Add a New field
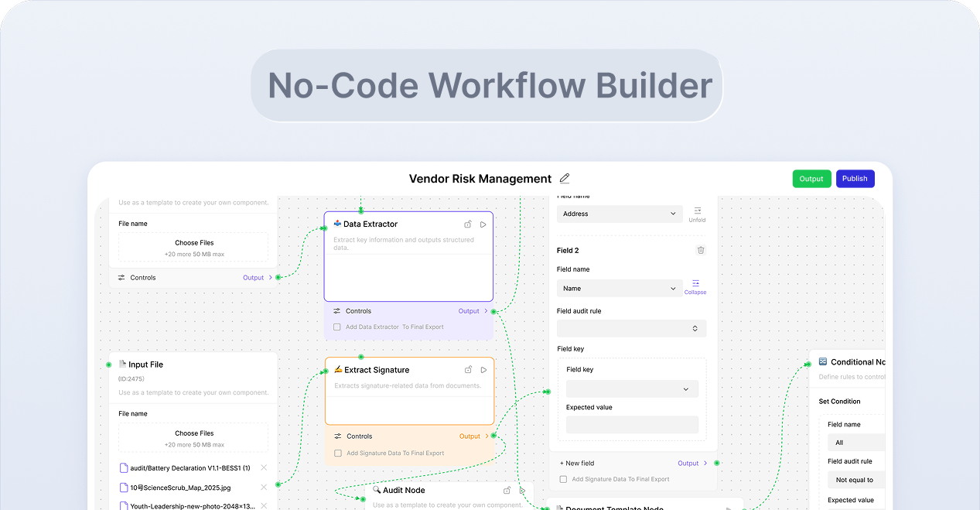Image resolution: width=980 pixels, height=510 pixels. 577,463
